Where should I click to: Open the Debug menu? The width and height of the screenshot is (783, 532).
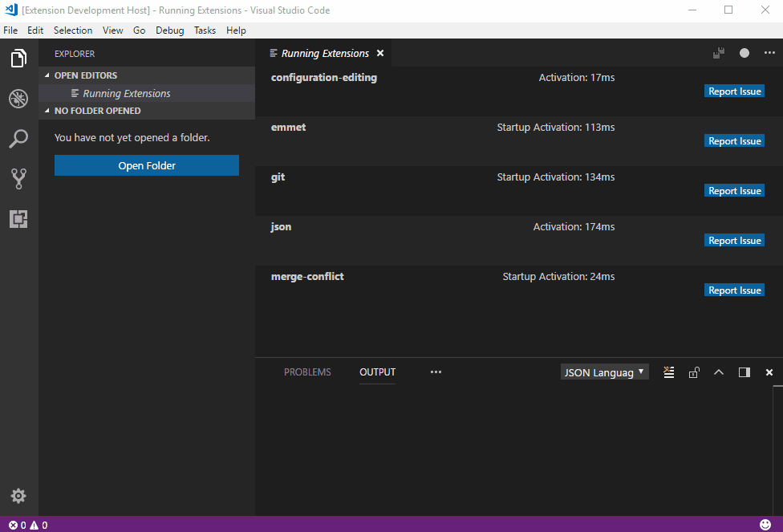[x=169, y=30]
